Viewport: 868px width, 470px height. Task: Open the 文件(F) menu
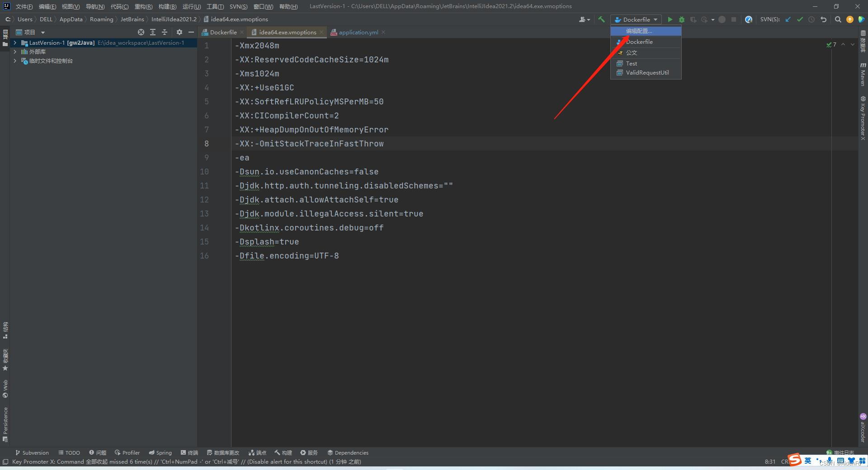(24, 6)
